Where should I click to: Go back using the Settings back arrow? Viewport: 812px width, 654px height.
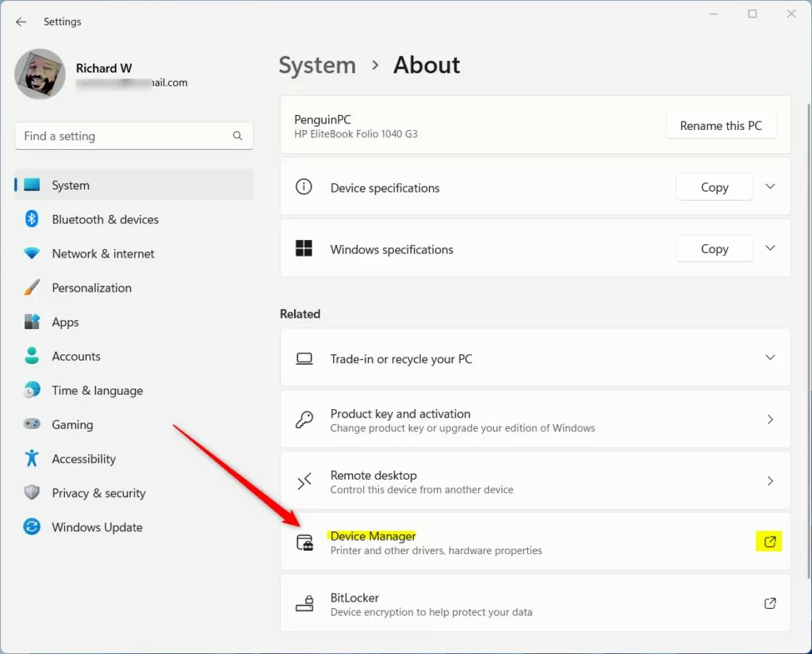tap(21, 21)
